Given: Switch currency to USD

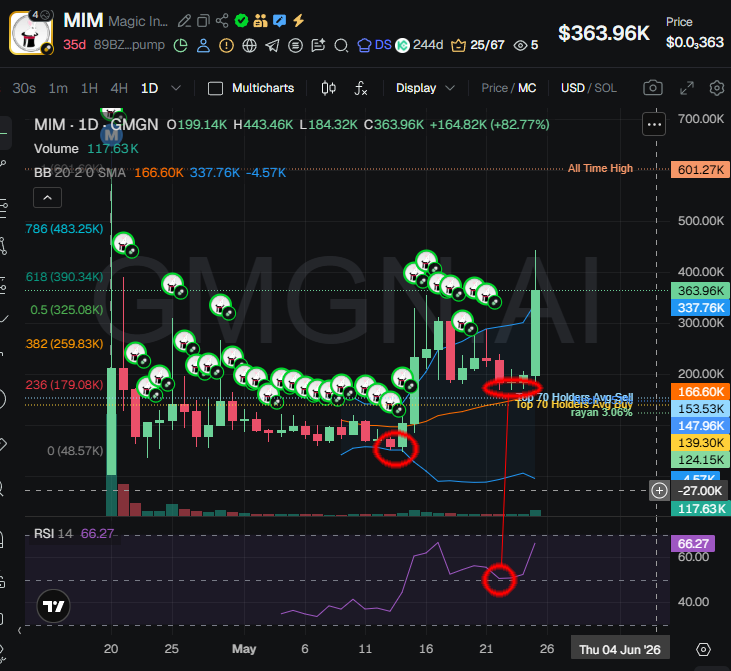Looking at the screenshot, I should pos(572,88).
